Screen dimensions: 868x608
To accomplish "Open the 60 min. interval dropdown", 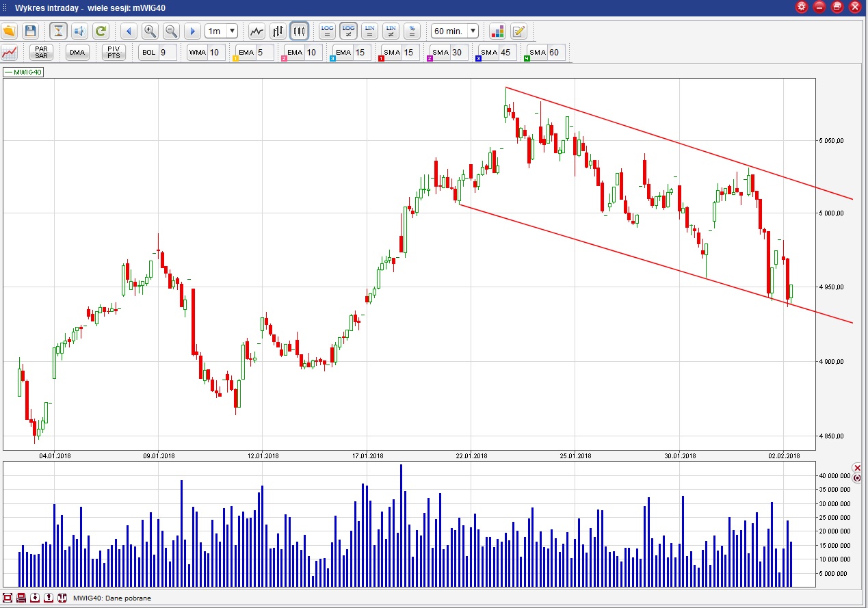I will (x=454, y=31).
